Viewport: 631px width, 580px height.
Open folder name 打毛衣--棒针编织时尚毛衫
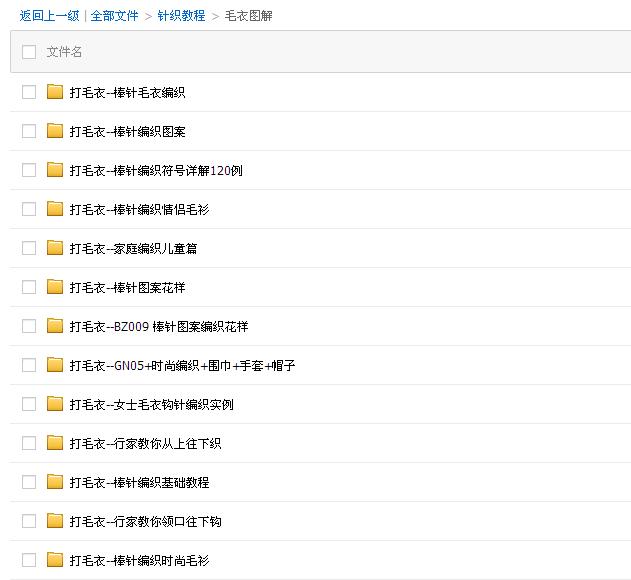(139, 561)
